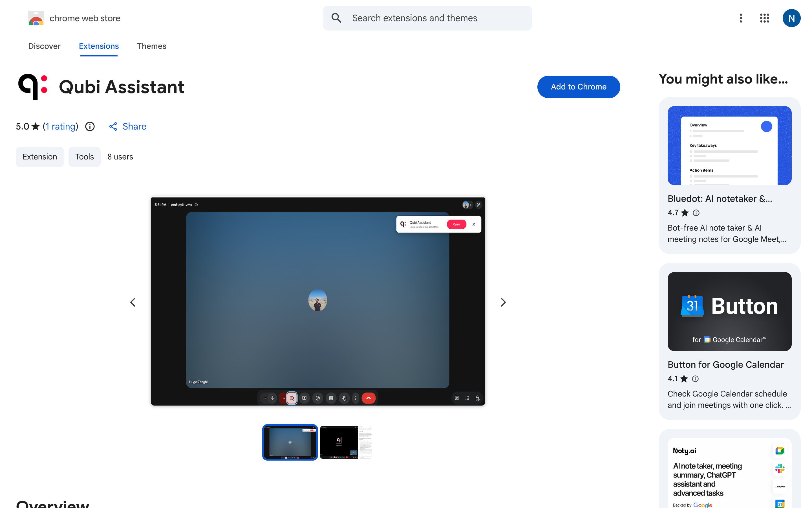
Task: Switch to the Themes tab
Action: click(151, 46)
